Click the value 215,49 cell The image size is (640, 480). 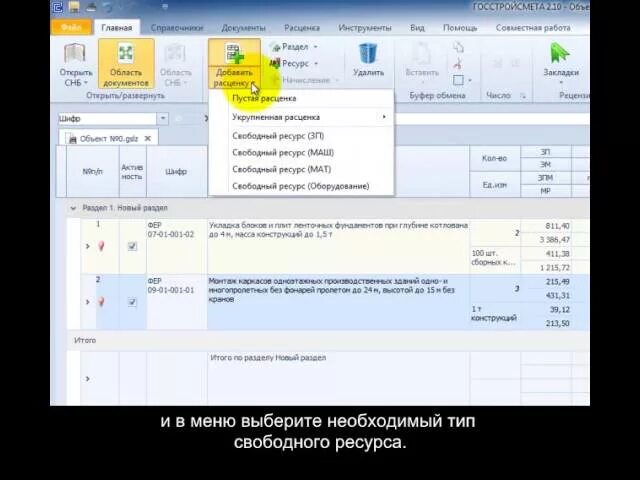pyautogui.click(x=545, y=282)
